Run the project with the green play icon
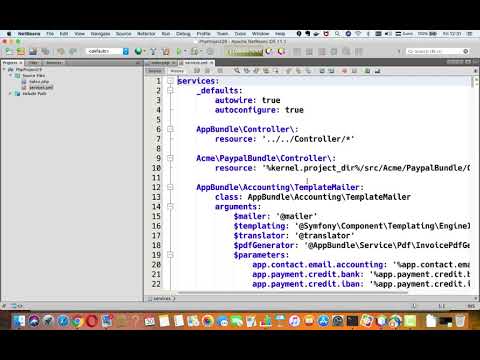 179,51
